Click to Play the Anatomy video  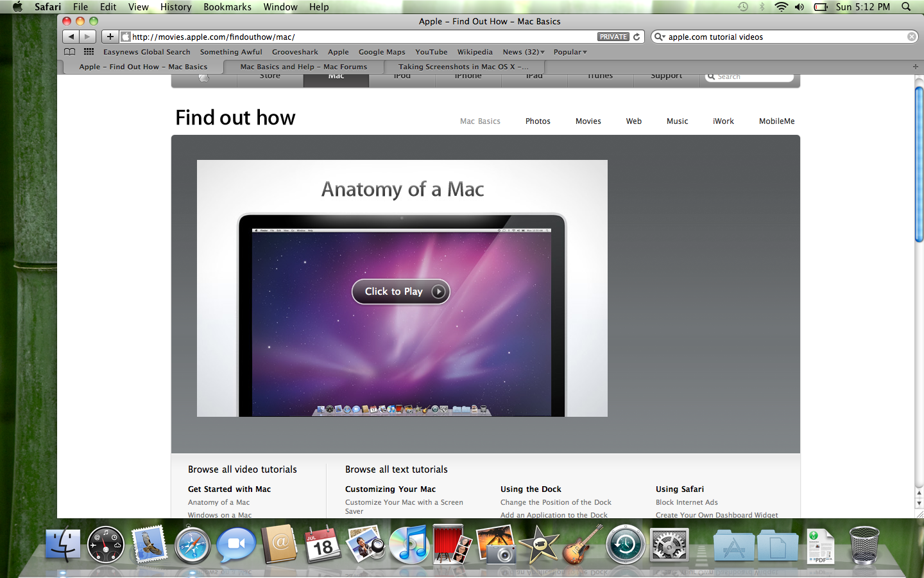point(401,292)
